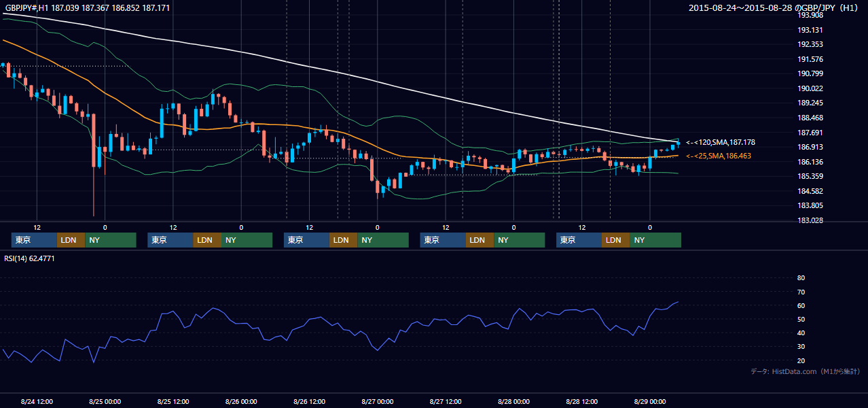The height and width of the screenshot is (408, 868).
Task: Click the RSI scale value 30
Action: 801,347
